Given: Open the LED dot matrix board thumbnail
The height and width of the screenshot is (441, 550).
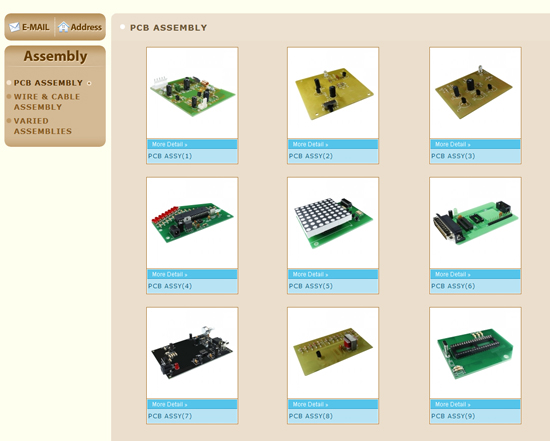Looking at the screenshot, I should (x=333, y=223).
